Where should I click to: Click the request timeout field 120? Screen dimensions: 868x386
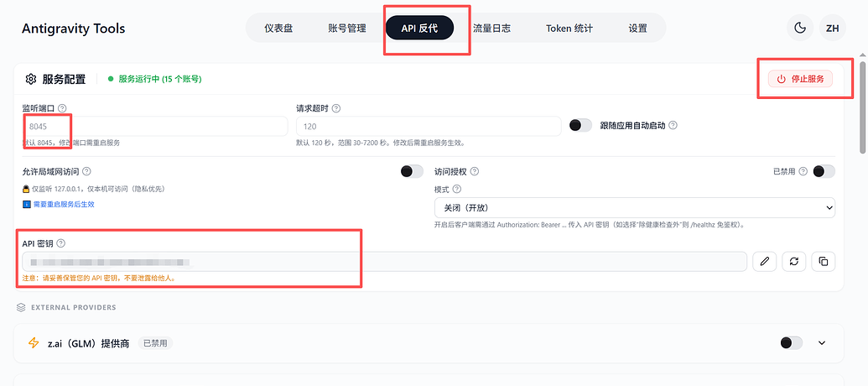[x=429, y=126]
